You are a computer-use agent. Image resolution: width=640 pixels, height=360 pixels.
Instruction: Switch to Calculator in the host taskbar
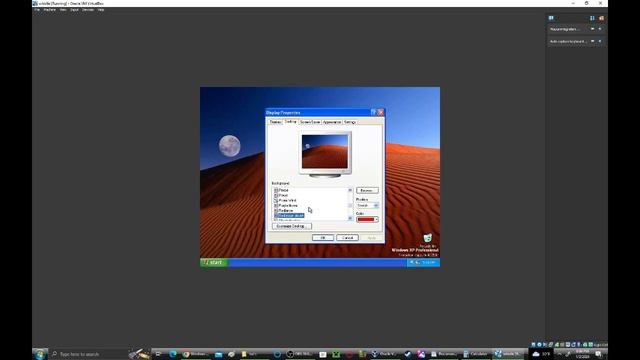tap(476, 354)
